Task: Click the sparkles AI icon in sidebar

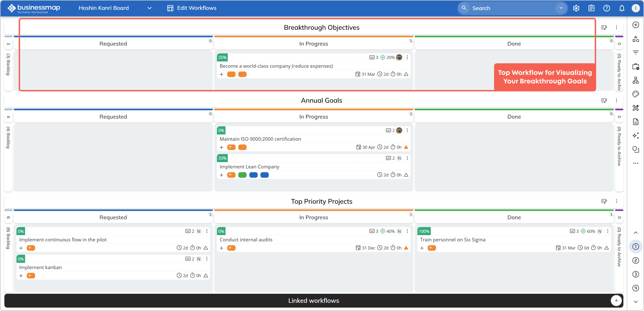Action: 636,135
